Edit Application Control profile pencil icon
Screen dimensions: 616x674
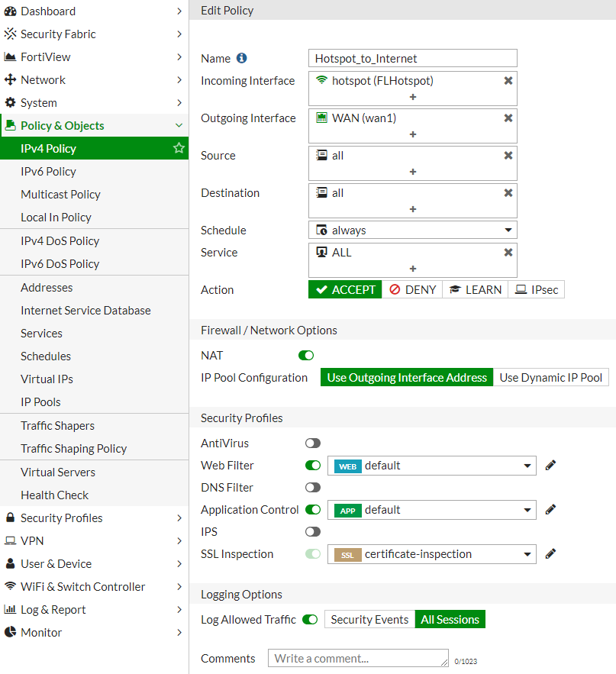pyautogui.click(x=550, y=510)
